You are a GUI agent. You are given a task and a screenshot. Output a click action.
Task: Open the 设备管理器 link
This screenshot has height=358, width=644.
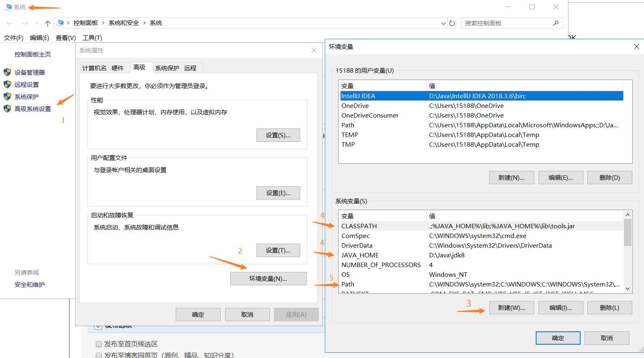coord(30,73)
